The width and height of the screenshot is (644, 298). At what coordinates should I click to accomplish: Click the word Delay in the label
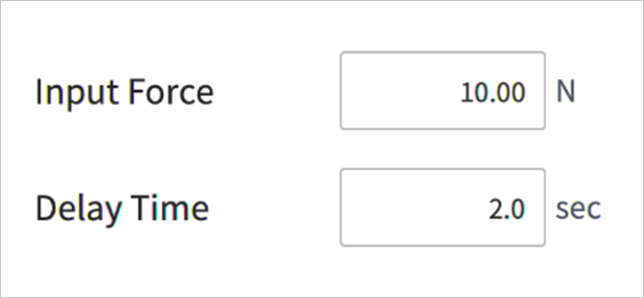pos(78,209)
